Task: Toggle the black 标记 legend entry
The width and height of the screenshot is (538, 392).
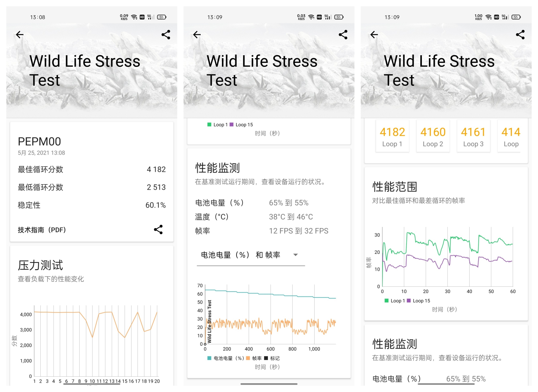Action: (272, 358)
